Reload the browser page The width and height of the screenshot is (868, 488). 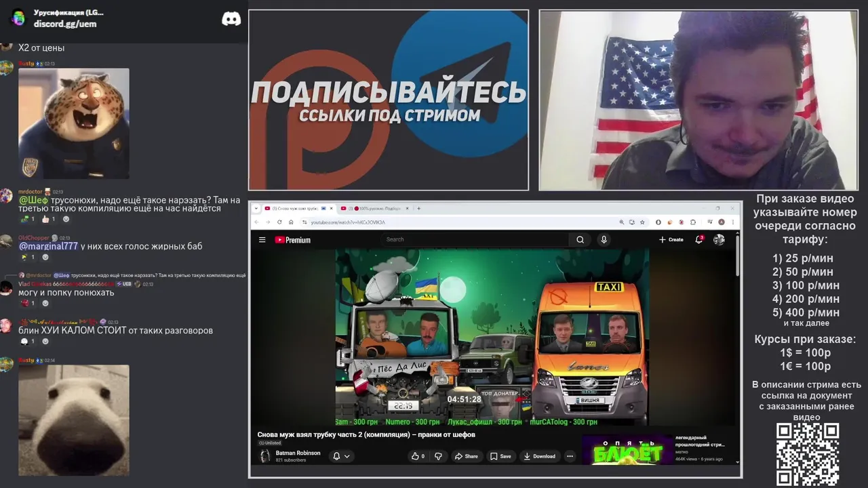click(x=279, y=222)
